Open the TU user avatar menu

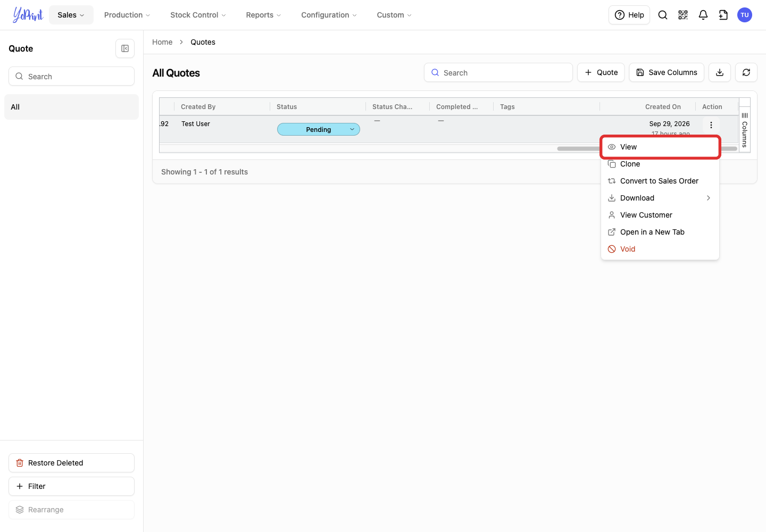point(745,15)
